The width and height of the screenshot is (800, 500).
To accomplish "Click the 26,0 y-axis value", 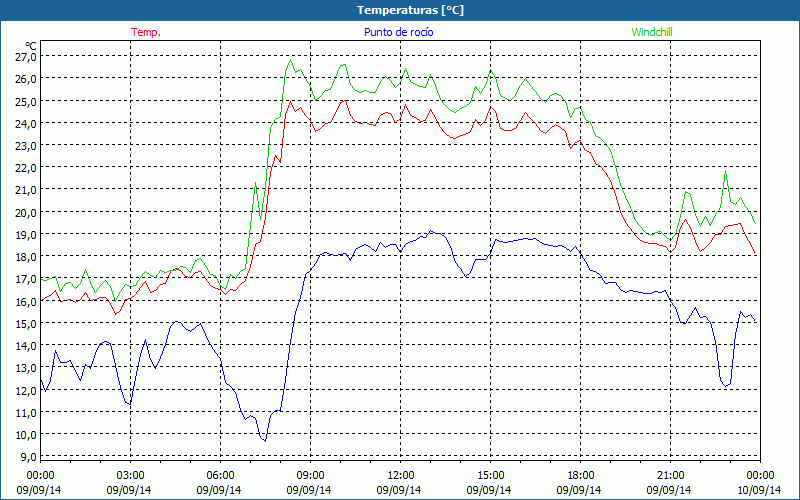I will click(26, 79).
